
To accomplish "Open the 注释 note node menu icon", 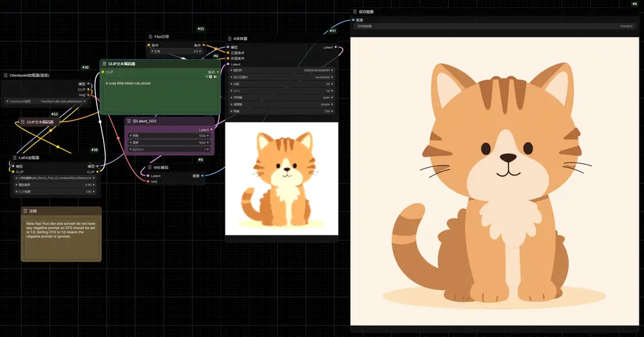I will coord(25,211).
